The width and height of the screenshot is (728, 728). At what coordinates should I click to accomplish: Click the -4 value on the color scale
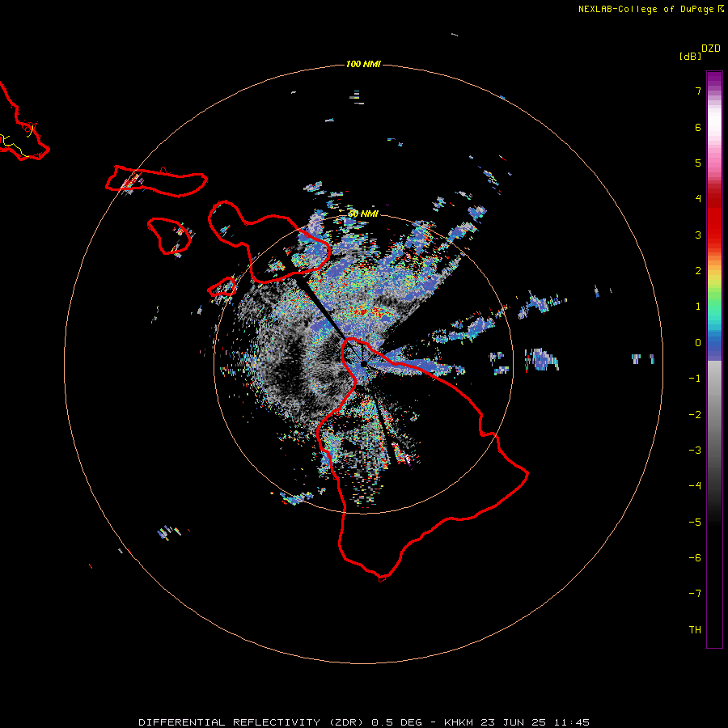click(x=695, y=486)
